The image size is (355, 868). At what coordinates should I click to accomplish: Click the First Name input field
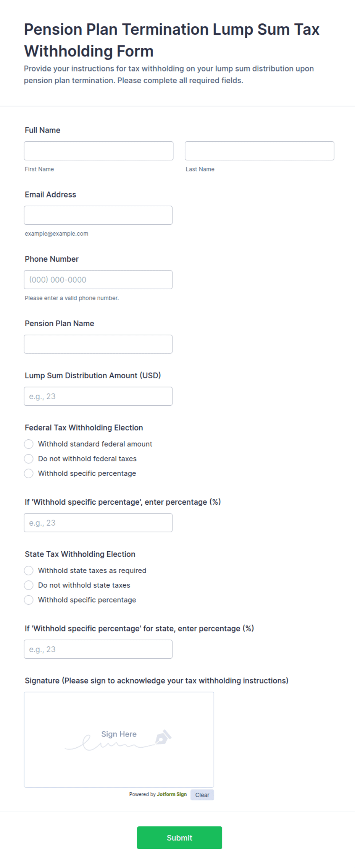click(x=98, y=151)
